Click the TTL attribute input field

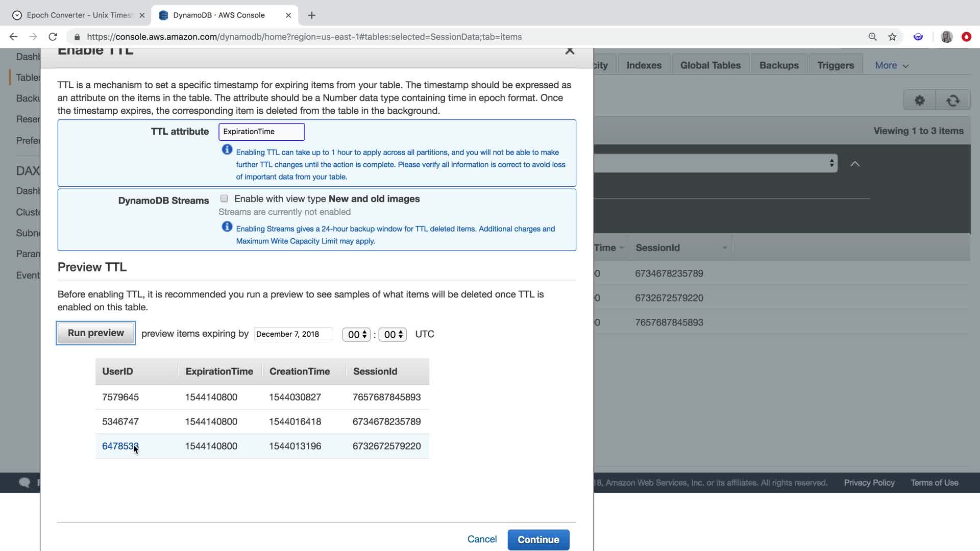pos(261,132)
